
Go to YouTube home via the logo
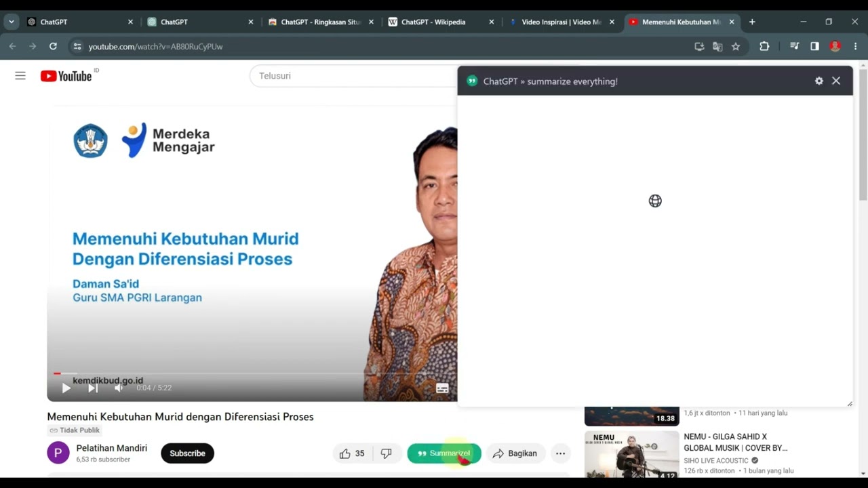pyautogui.click(x=66, y=76)
